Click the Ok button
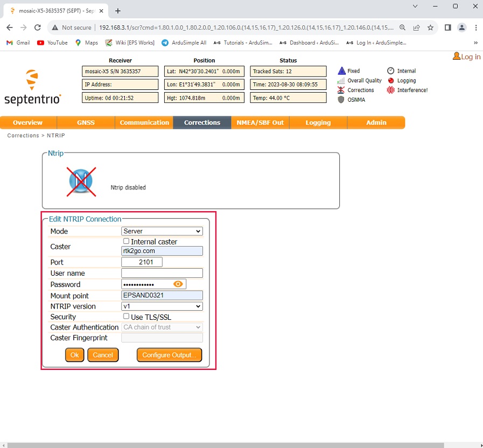This screenshot has height=448, width=483. (75, 355)
